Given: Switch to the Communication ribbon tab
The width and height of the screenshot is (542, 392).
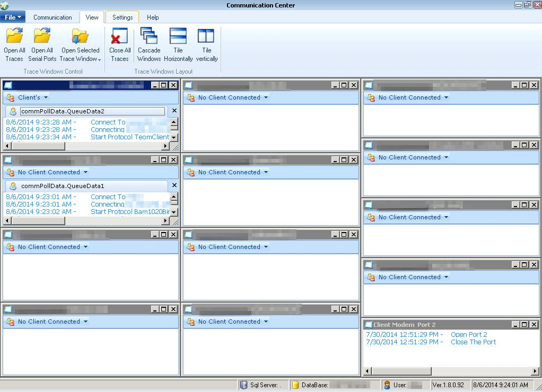Looking at the screenshot, I should click(x=53, y=17).
